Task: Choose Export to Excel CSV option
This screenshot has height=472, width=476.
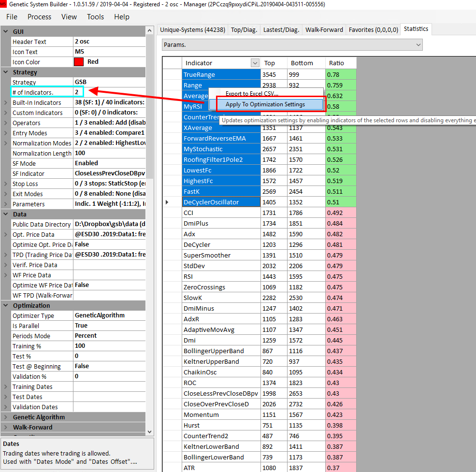Action: 252,94
